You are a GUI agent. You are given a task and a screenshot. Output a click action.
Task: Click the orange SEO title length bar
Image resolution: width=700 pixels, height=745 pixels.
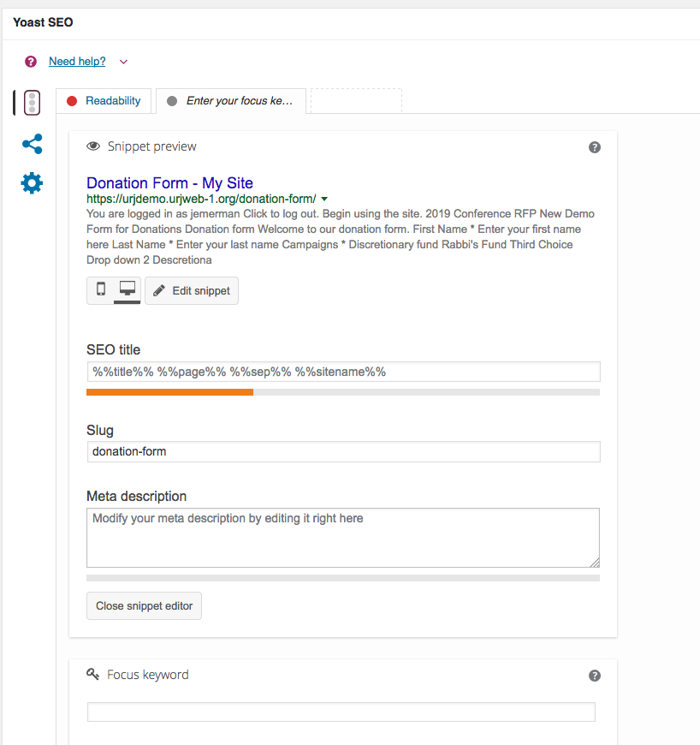tap(169, 392)
